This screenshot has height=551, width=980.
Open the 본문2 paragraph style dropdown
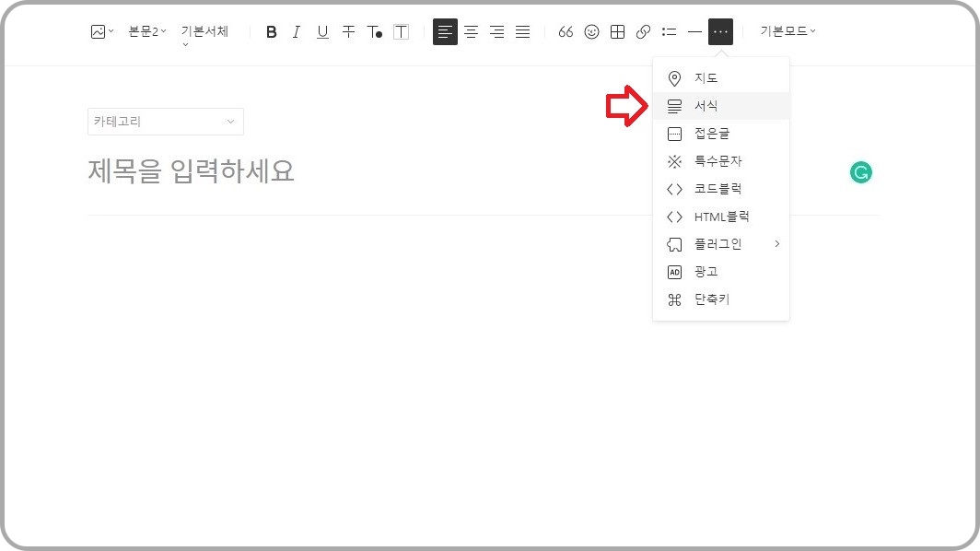[x=147, y=30]
